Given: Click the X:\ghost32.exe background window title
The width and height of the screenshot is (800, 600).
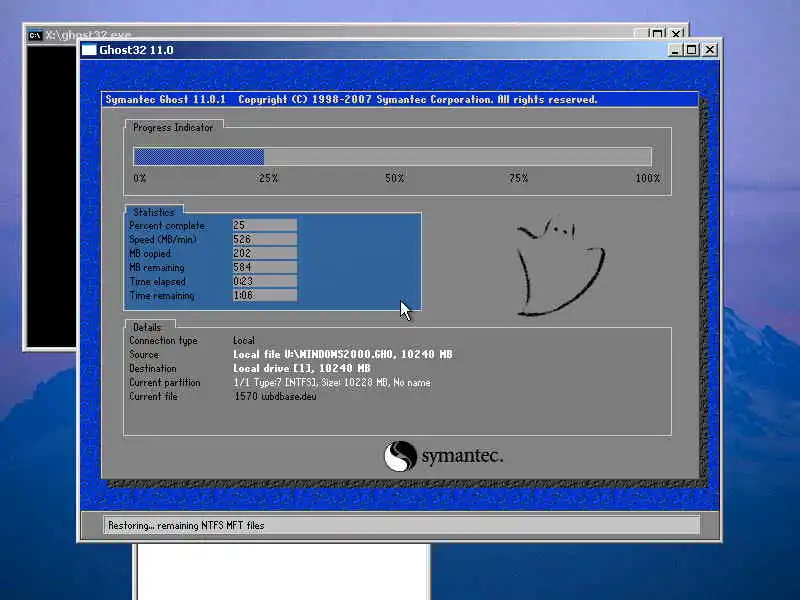Looking at the screenshot, I should (88, 35).
